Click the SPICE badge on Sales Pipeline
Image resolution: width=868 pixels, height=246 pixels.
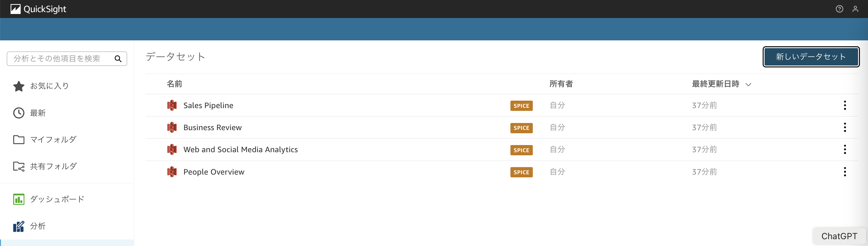click(x=521, y=106)
